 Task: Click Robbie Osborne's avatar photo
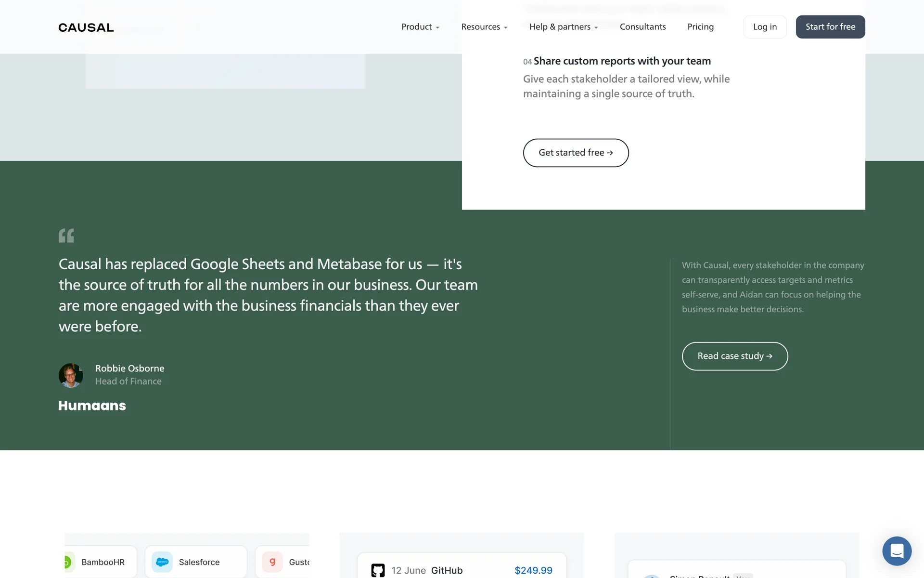(x=71, y=375)
